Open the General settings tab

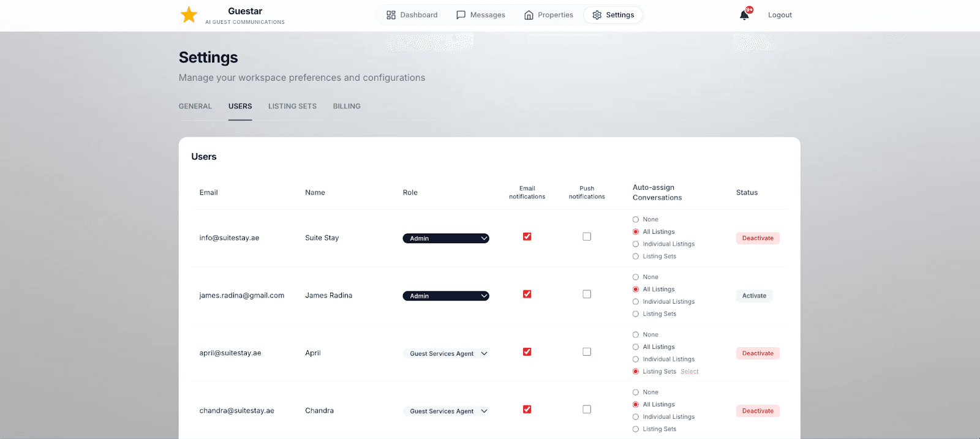[195, 107]
